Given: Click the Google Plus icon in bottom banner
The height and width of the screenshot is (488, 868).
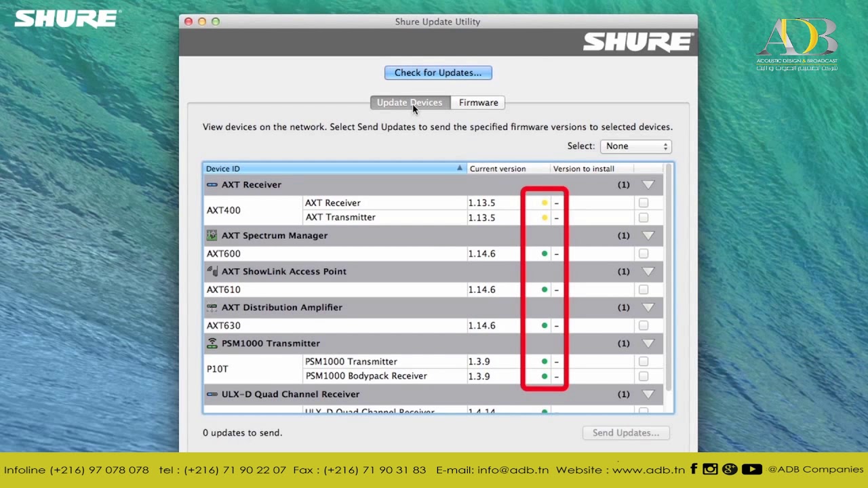Looking at the screenshot, I should (730, 469).
